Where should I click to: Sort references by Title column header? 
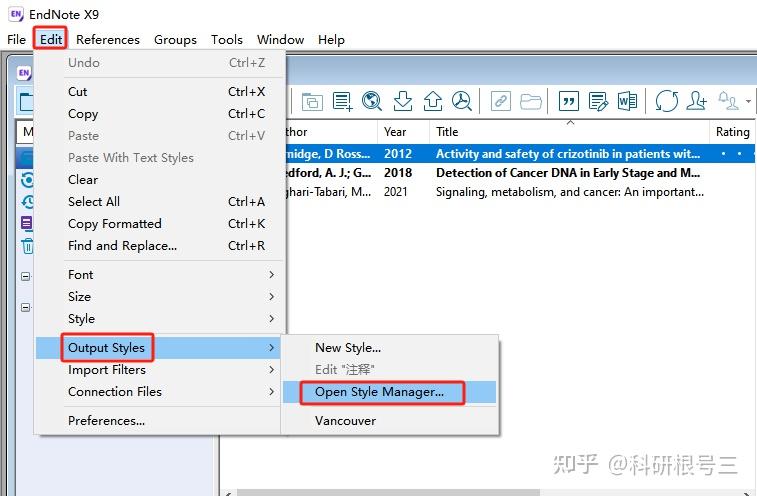click(569, 132)
